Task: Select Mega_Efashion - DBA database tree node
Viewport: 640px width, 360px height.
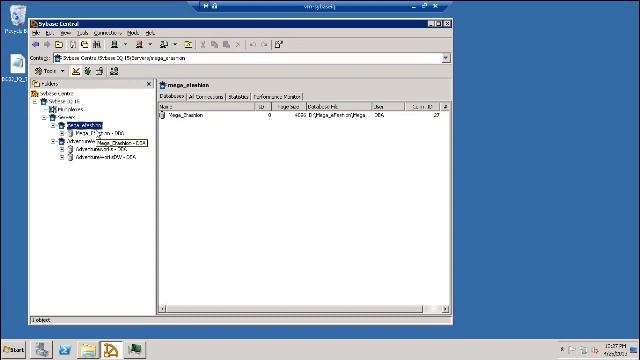Action: pos(100,133)
